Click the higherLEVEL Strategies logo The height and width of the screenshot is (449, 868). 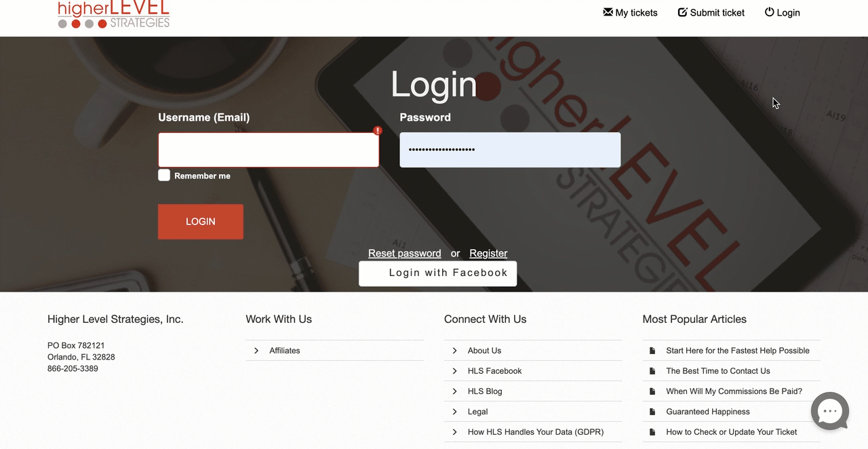(114, 14)
